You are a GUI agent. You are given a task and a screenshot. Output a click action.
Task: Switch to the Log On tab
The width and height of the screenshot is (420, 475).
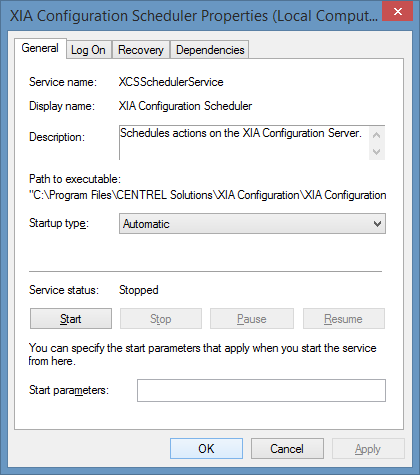pyautogui.click(x=88, y=50)
